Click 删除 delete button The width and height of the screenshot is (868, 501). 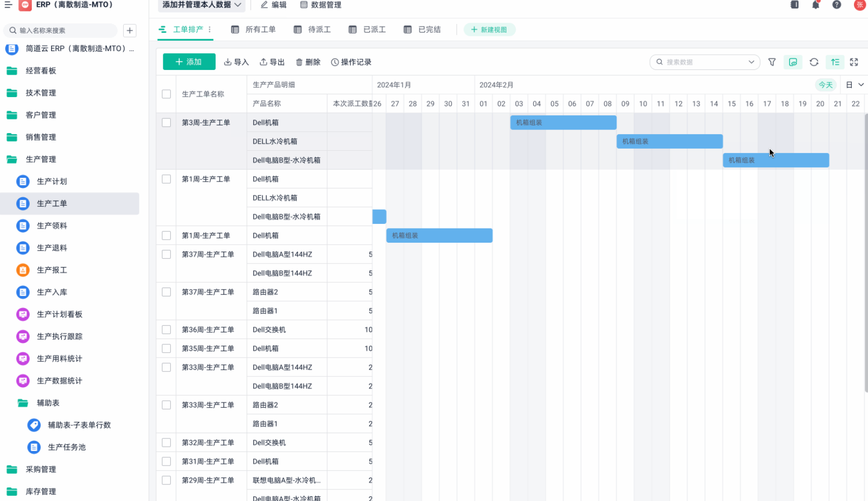point(308,62)
